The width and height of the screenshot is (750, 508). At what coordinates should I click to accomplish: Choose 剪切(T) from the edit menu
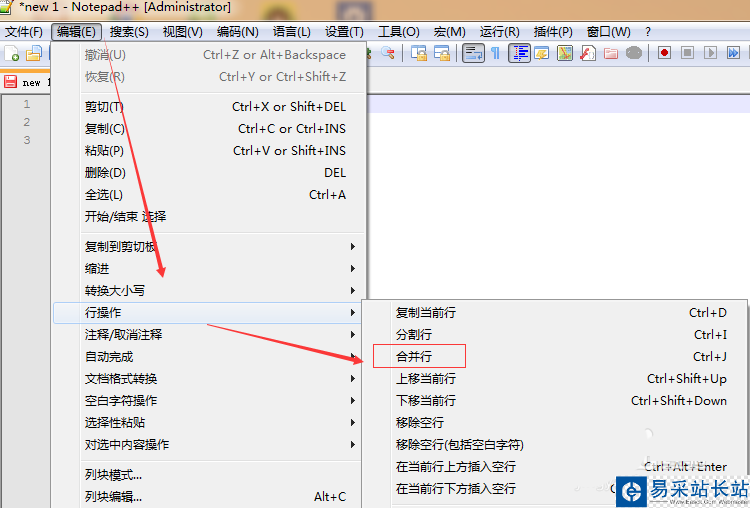tap(209, 107)
